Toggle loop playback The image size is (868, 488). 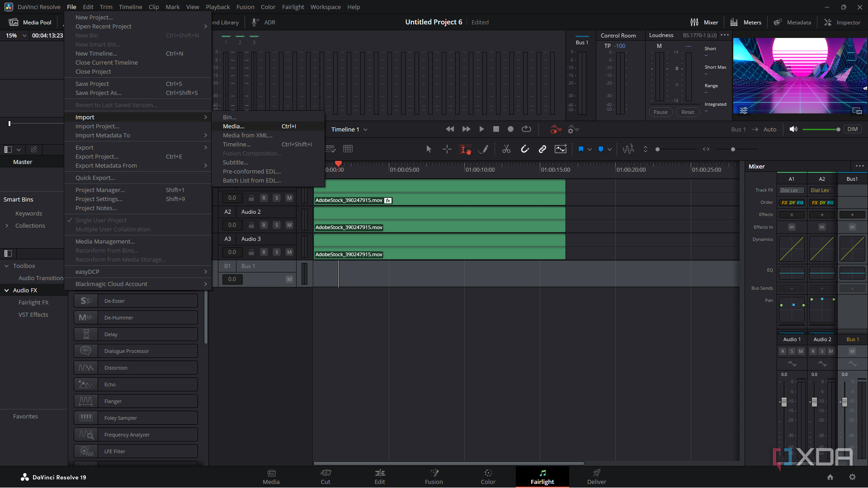click(526, 129)
